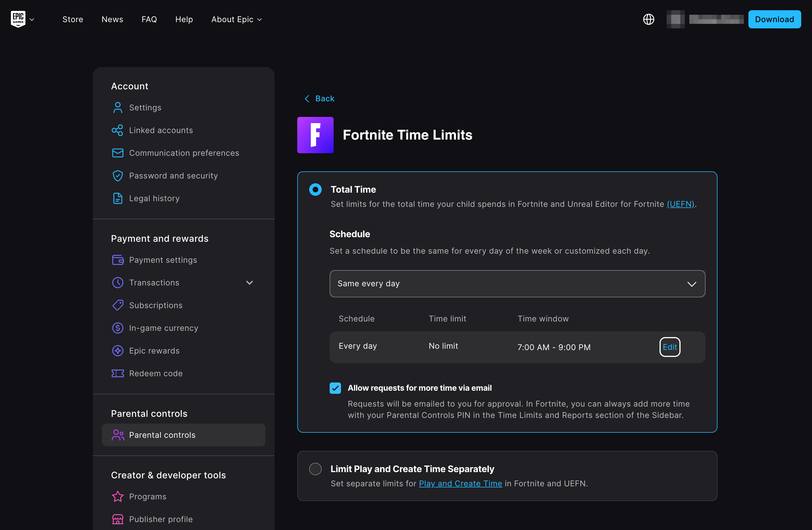Select Limit Play and Create Time Separately radio
Screen dimensions: 812x530
coord(315,469)
